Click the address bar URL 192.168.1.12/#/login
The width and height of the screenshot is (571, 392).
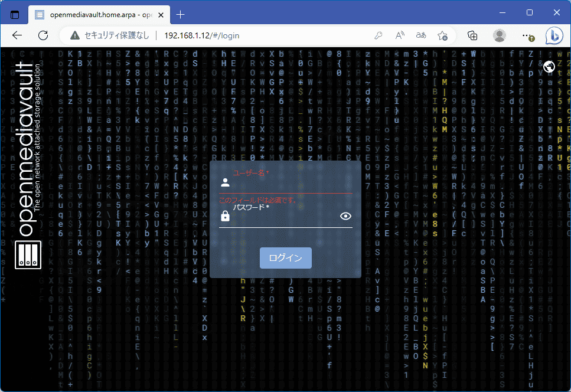point(202,35)
